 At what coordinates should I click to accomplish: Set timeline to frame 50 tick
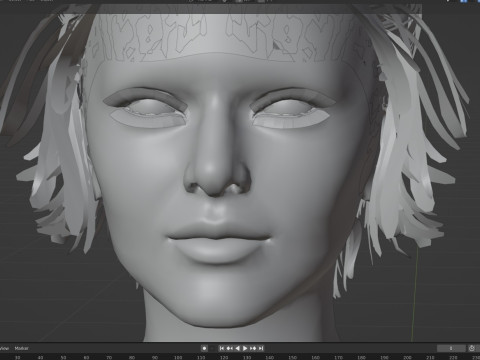pyautogui.click(x=63, y=358)
